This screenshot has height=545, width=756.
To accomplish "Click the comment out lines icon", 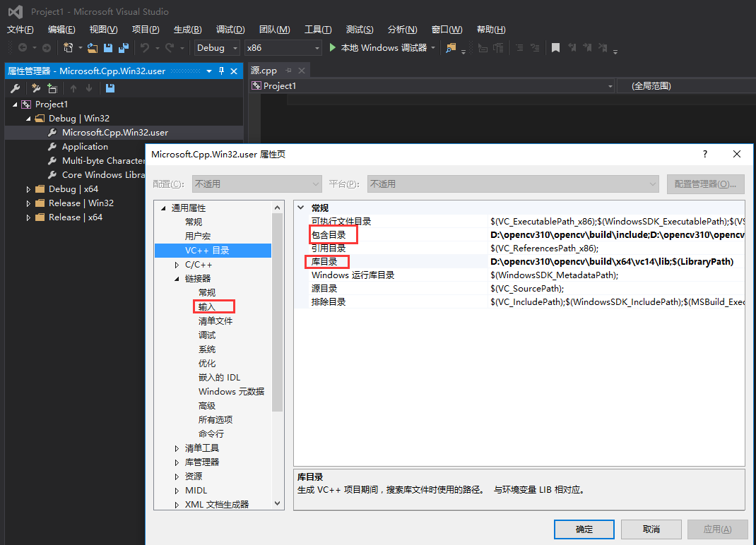I will (x=519, y=48).
